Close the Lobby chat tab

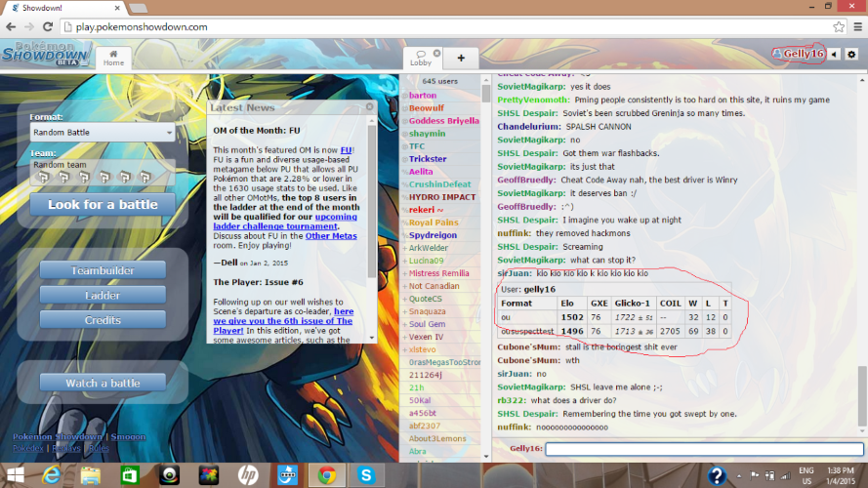click(436, 52)
